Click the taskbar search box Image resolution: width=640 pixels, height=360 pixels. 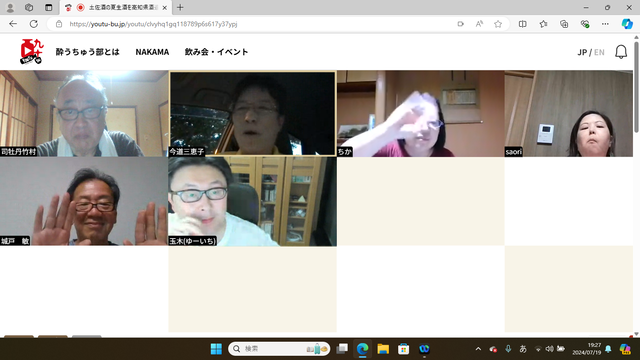click(x=279, y=349)
